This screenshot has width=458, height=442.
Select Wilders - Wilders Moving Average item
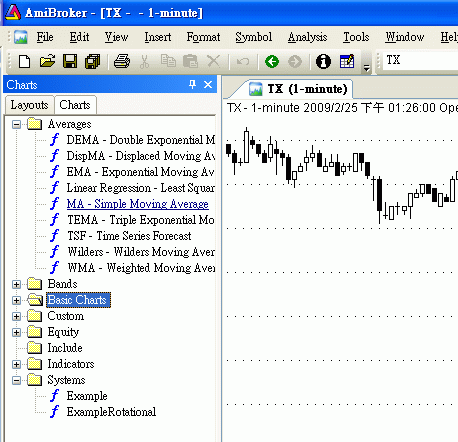point(141,252)
